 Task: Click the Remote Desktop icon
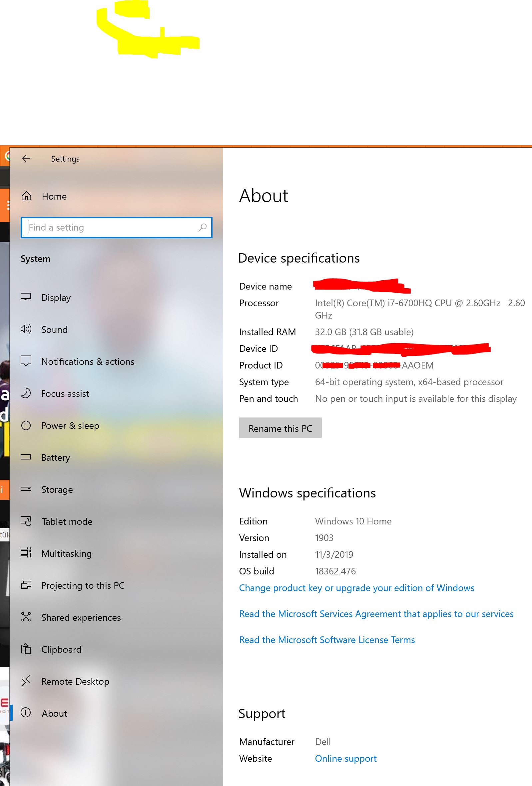(x=26, y=681)
